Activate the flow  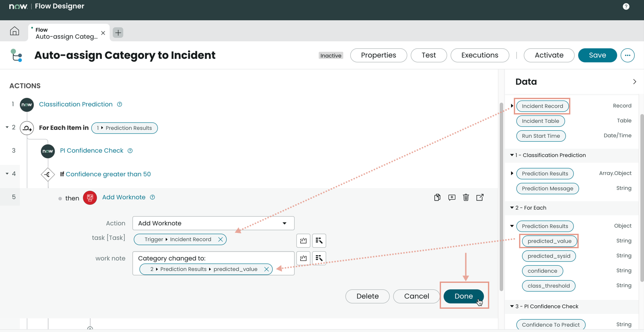[x=549, y=55]
